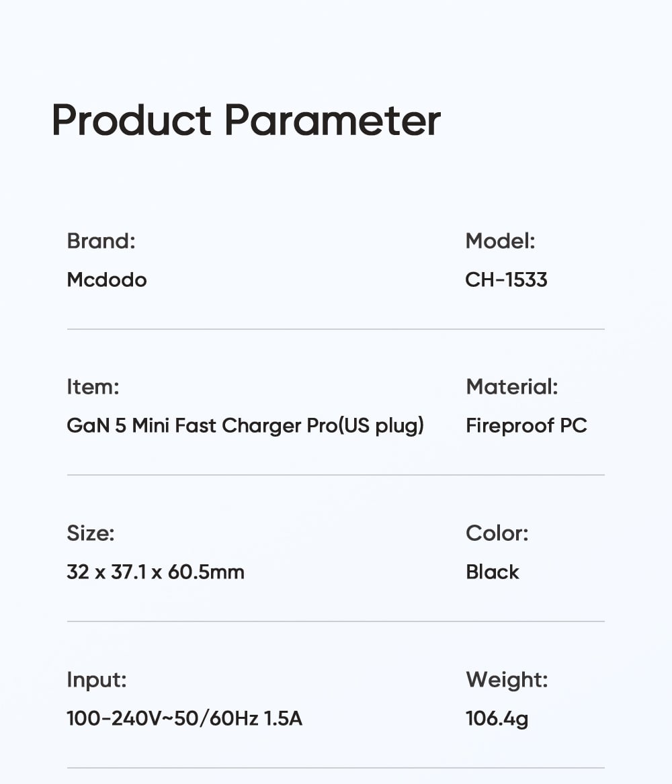672x784 pixels.
Task: Select the Mcdodo brand name text
Action: 107,279
